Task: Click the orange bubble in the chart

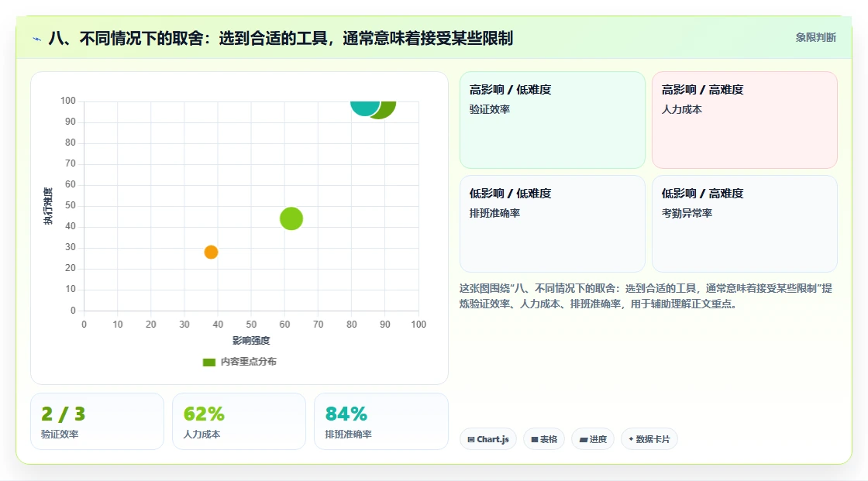Action: [211, 253]
